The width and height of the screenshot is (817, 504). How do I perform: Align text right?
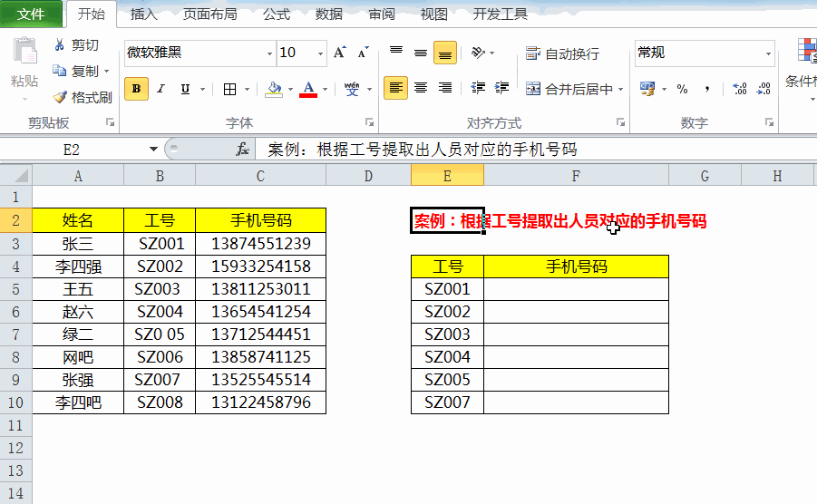coord(445,88)
